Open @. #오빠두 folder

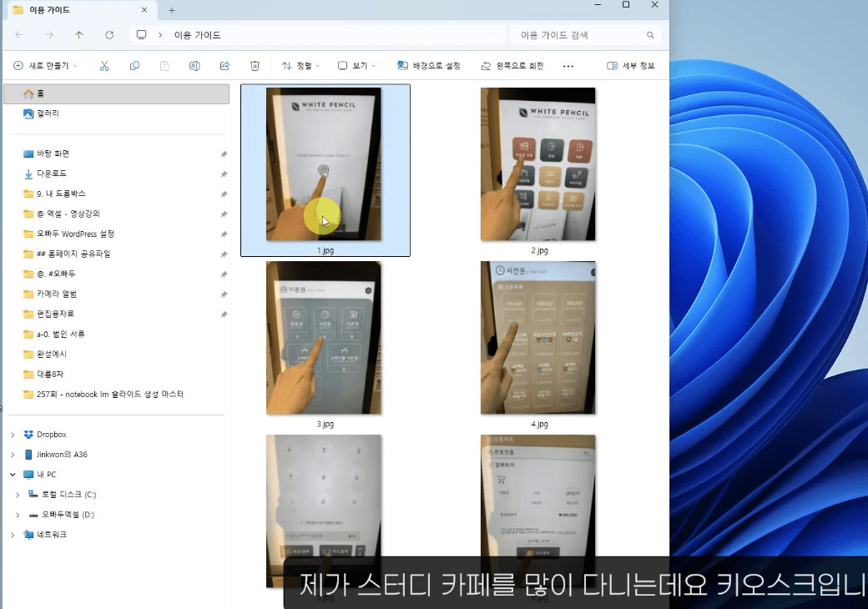(x=56, y=274)
